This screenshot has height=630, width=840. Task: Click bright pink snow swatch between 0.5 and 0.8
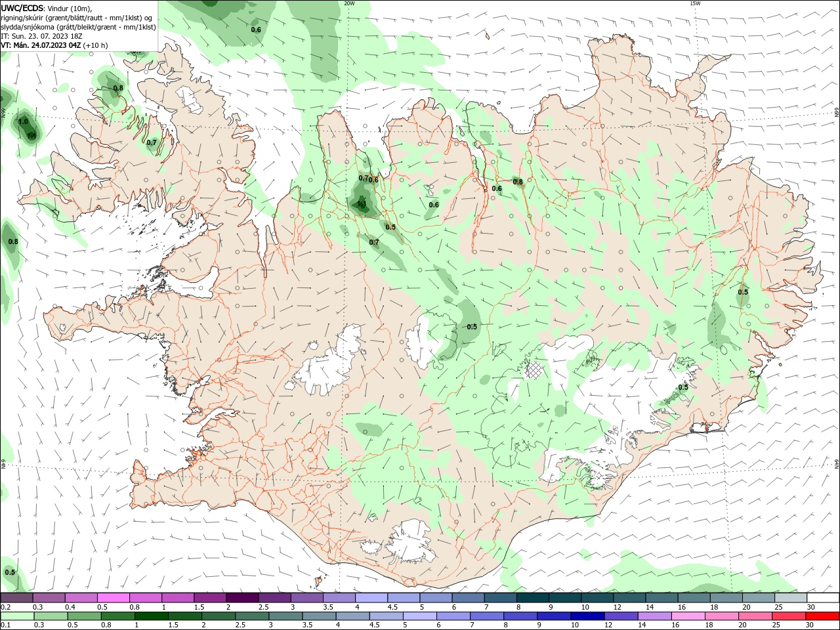(x=113, y=598)
